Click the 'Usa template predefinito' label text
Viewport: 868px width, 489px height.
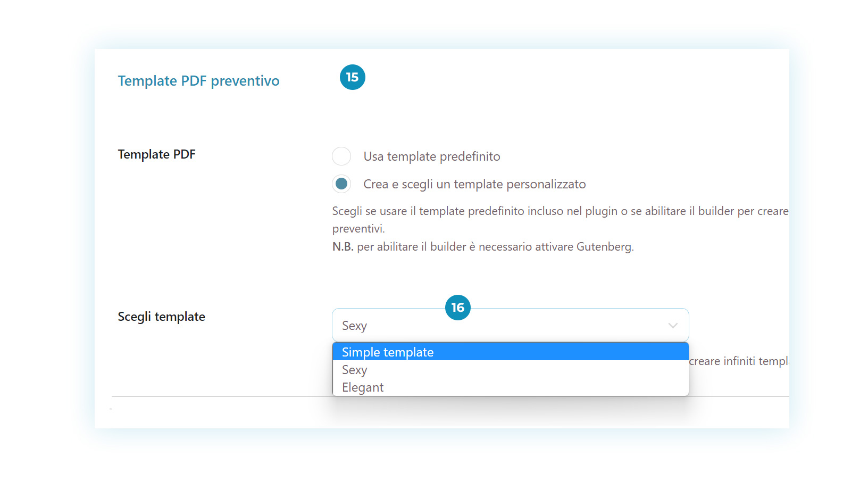432,156
